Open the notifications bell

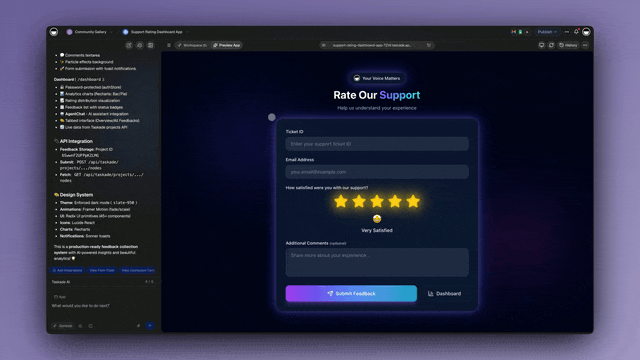pos(576,32)
